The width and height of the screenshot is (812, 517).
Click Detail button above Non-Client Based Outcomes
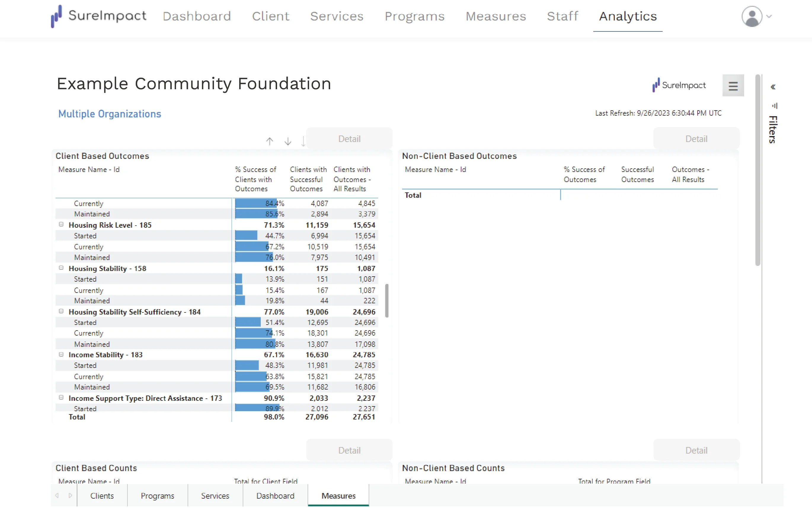(x=696, y=139)
